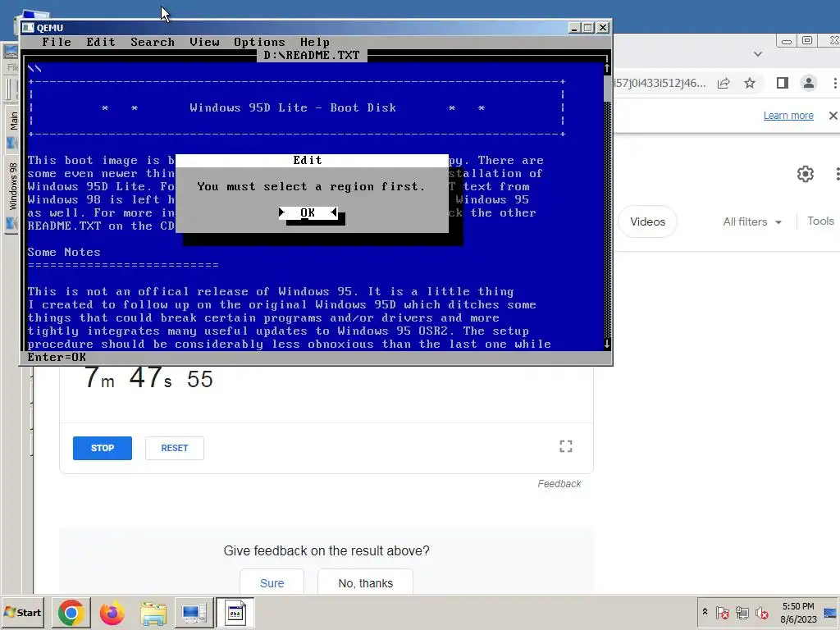
Task: Bookmark this tab with the star icon
Action: coord(750,83)
